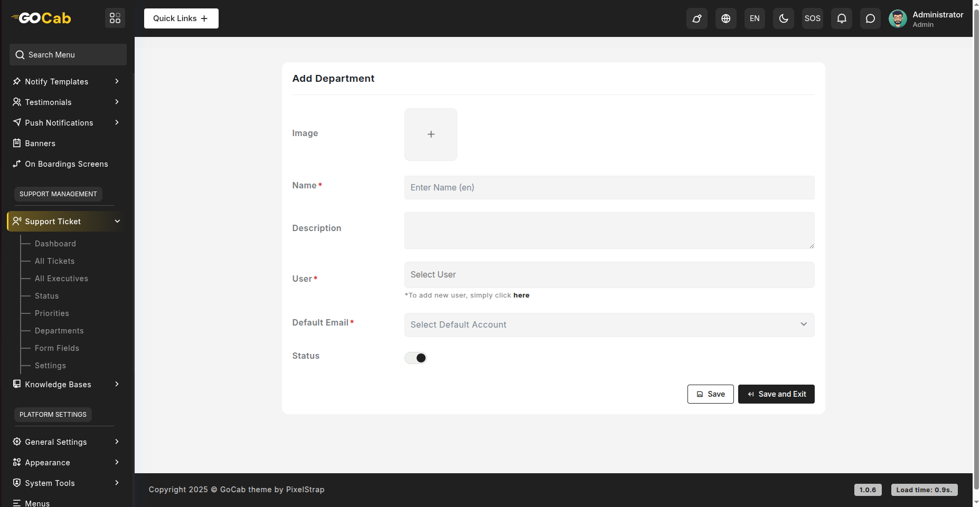The width and height of the screenshot is (980, 507).
Task: Click the image upload plus box
Action: [x=431, y=135]
